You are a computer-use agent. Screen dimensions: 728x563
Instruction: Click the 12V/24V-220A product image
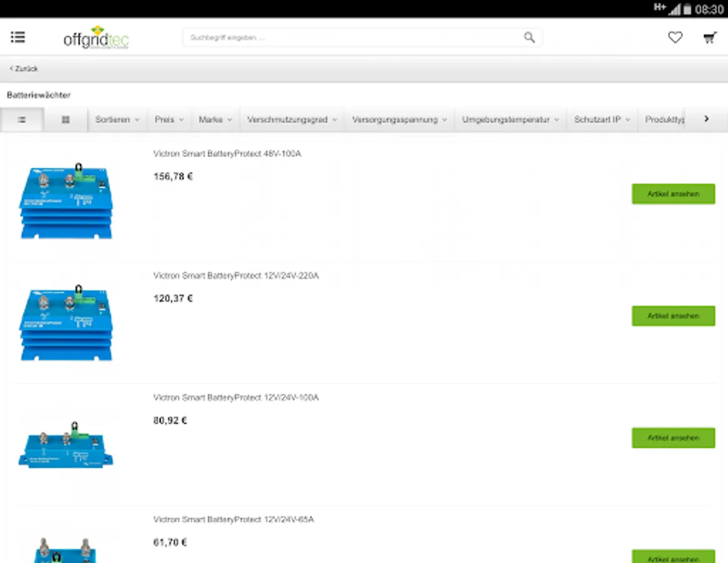[66, 323]
